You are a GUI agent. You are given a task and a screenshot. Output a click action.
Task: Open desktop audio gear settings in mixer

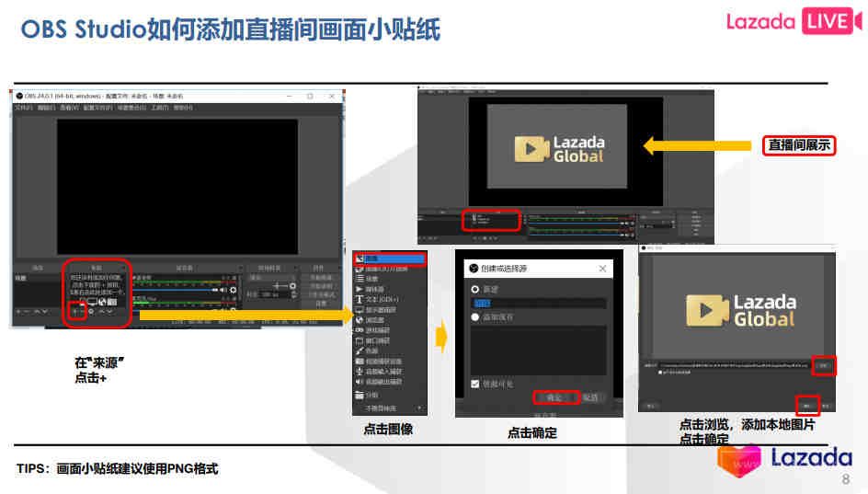(x=234, y=290)
